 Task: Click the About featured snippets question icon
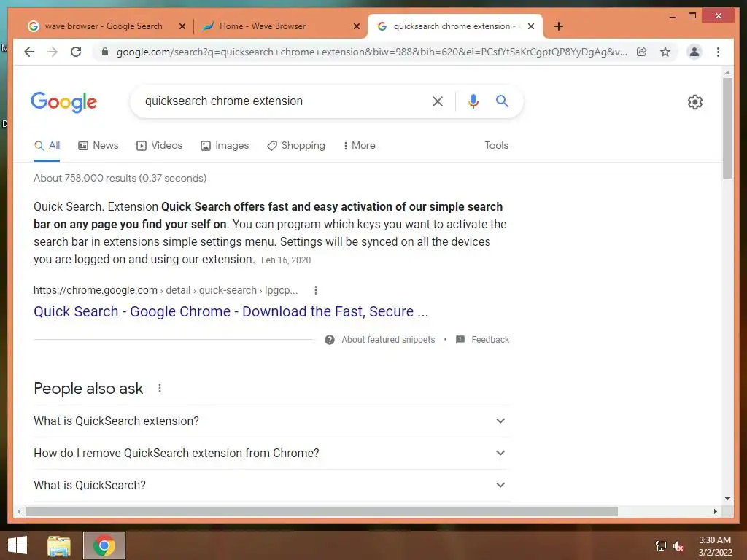pos(329,340)
